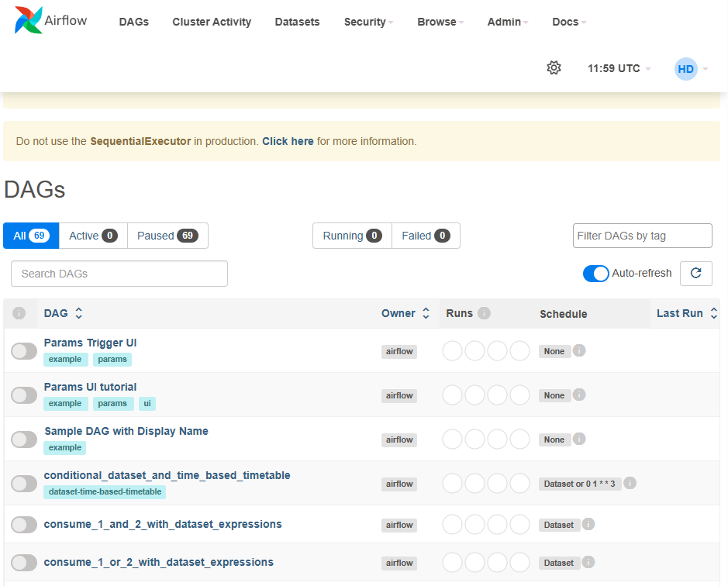Filter by Running 0 DAGs
The height and width of the screenshot is (586, 728).
pyautogui.click(x=353, y=236)
